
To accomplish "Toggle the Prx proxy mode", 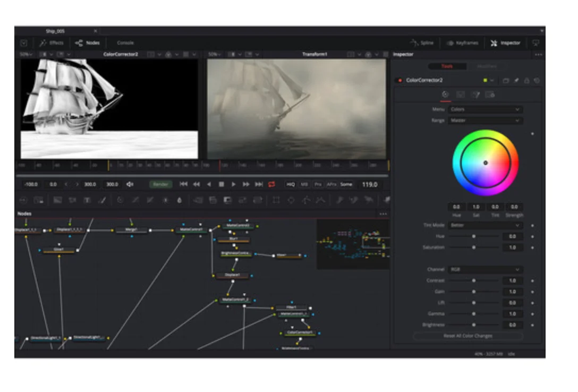I will coord(318,184).
